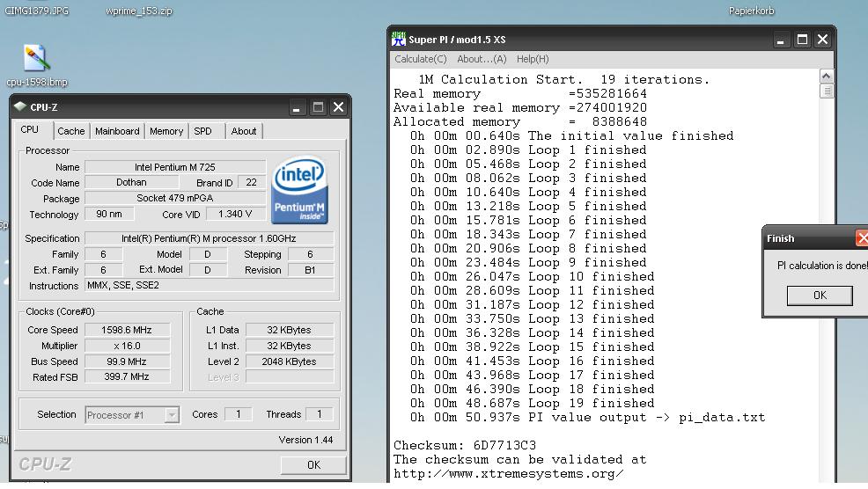
Task: Click the Core VID value '1.340 V'
Action: coord(235,214)
